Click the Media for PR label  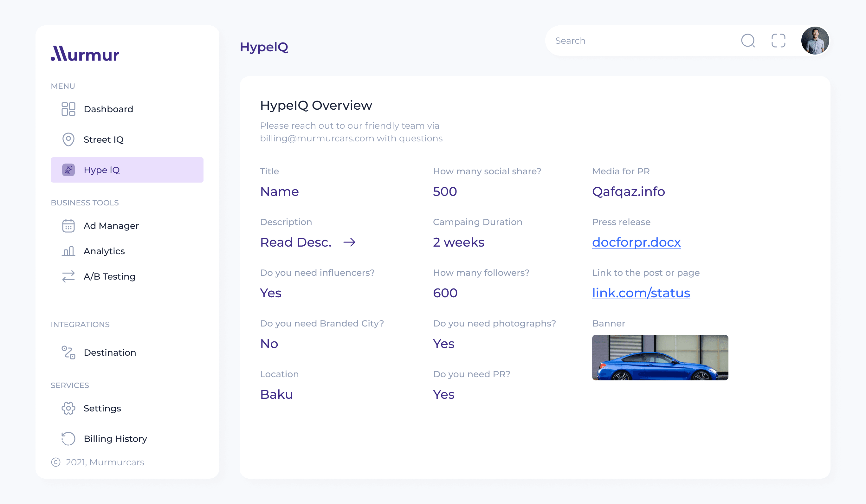[x=621, y=171]
